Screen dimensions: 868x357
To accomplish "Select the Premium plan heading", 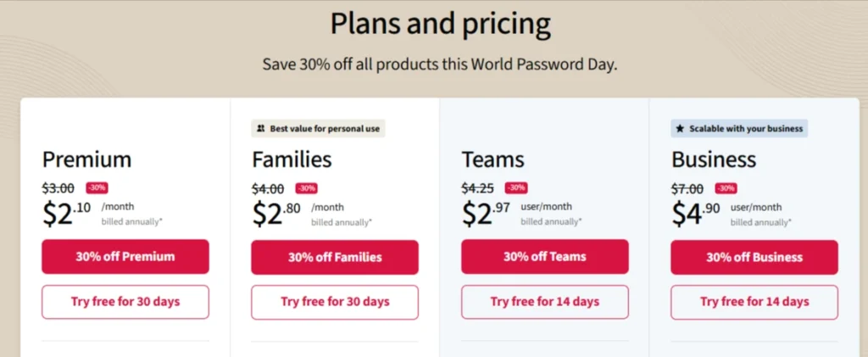I will coord(87,159).
